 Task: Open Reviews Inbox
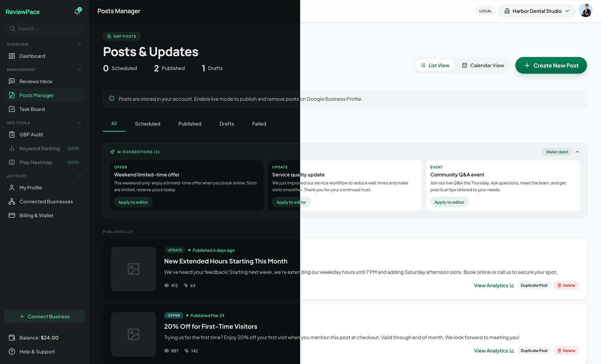tap(45, 81)
